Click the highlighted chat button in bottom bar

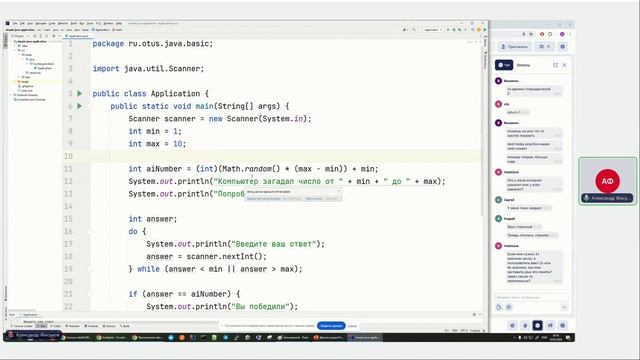538,325
